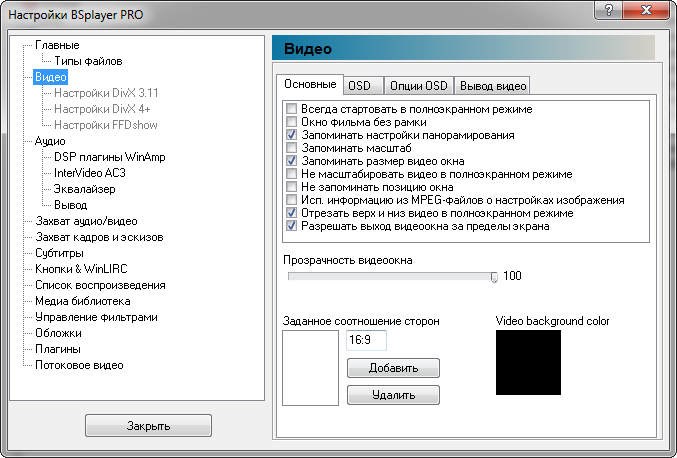Switch to 'Вывод видео' tab

[492, 85]
